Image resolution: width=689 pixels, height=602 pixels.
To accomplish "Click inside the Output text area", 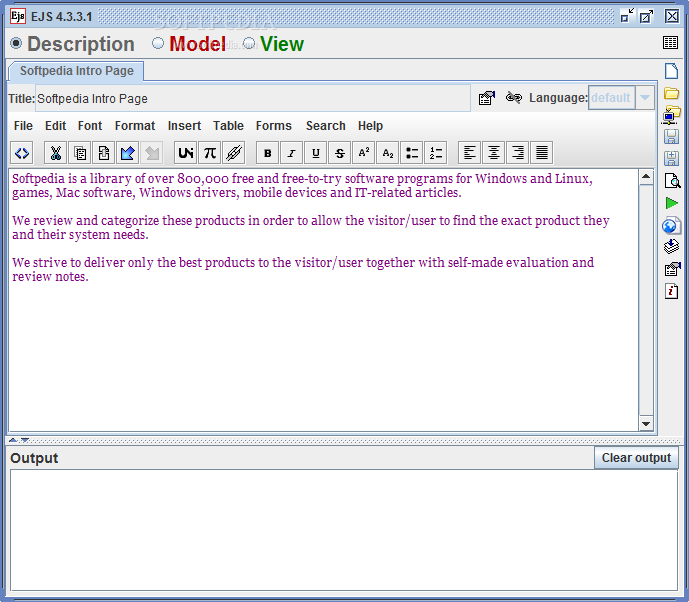I will (x=344, y=530).
